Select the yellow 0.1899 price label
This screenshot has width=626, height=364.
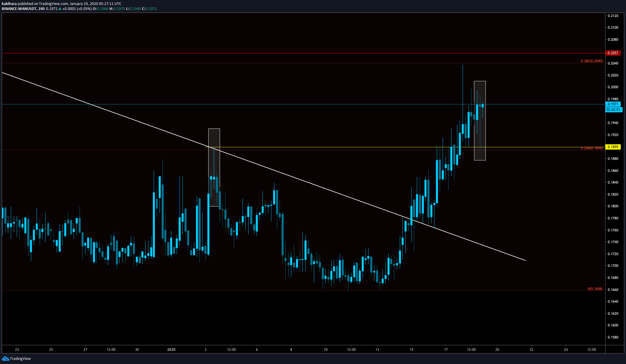click(613, 147)
